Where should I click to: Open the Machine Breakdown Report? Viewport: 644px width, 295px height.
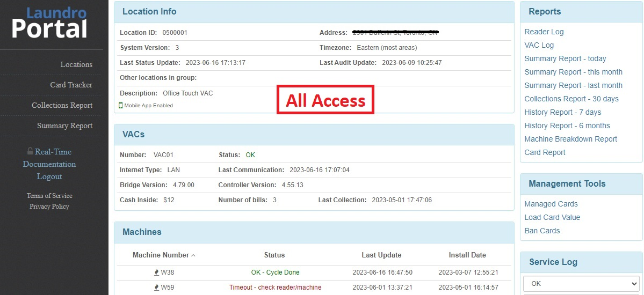click(570, 139)
